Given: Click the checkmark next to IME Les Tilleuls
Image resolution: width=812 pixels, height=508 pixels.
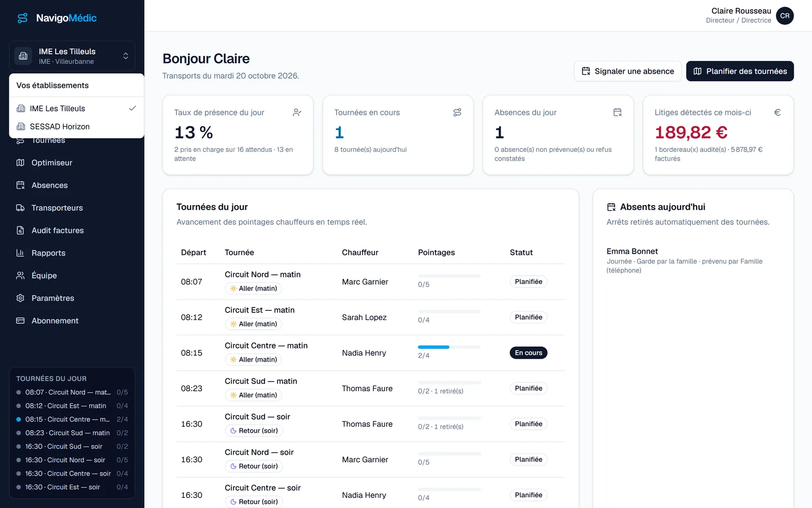Looking at the screenshot, I should [132, 108].
